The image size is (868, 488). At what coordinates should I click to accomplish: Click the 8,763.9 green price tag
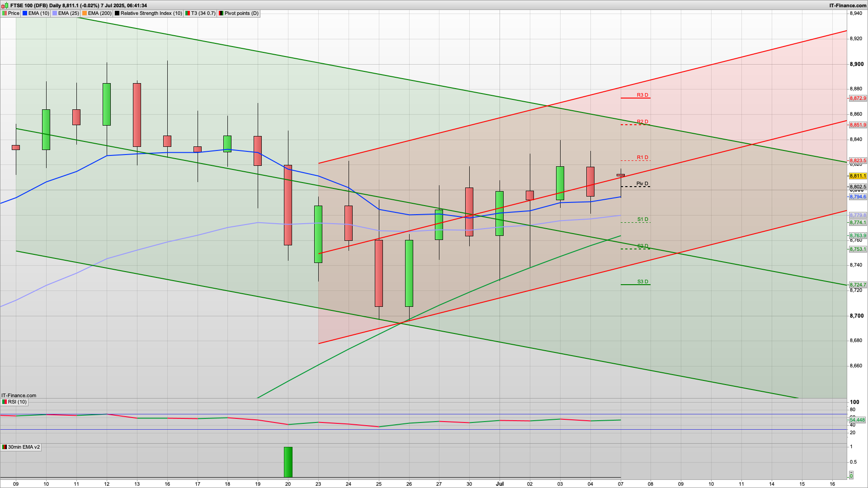[858, 235]
